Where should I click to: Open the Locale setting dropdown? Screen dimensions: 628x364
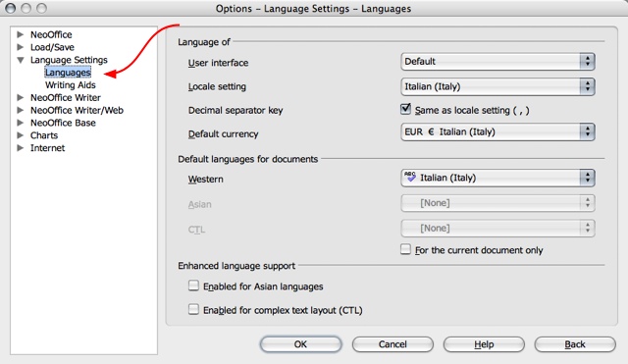click(x=497, y=86)
